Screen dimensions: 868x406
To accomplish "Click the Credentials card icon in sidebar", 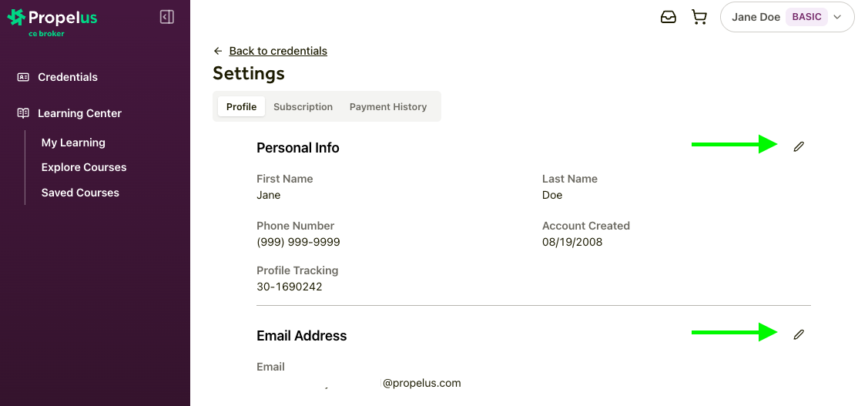I will coord(23,77).
